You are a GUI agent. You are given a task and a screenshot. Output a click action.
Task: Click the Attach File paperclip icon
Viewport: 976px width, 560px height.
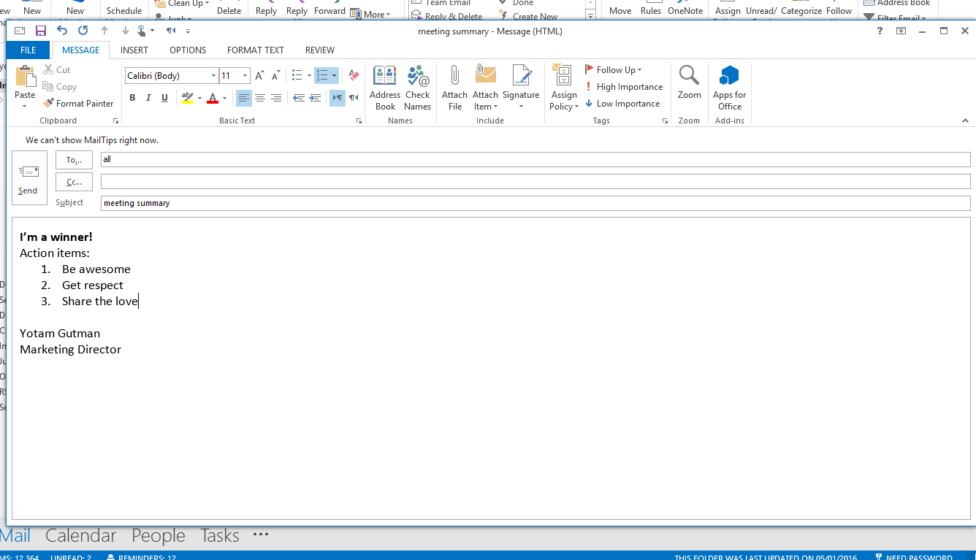point(454,76)
